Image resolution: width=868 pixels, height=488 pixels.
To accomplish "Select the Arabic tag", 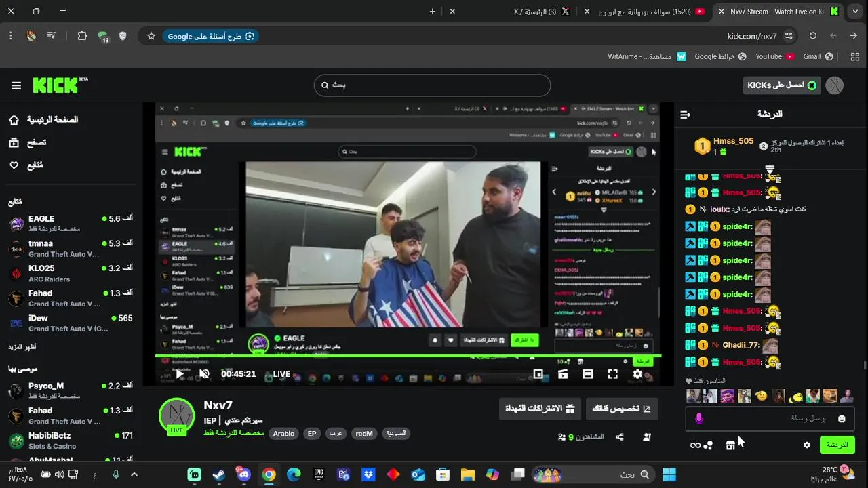I will tap(283, 434).
